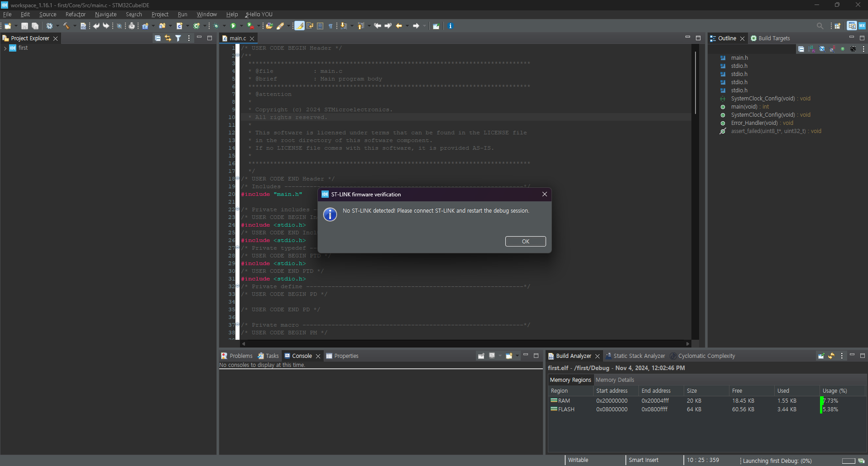Viewport: 868px width, 466px height.
Task: Click the Forward navigation arrow
Action: (x=416, y=26)
